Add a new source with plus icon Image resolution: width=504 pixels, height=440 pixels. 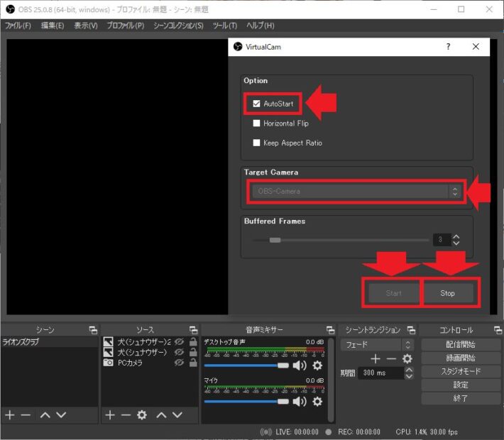110,415
